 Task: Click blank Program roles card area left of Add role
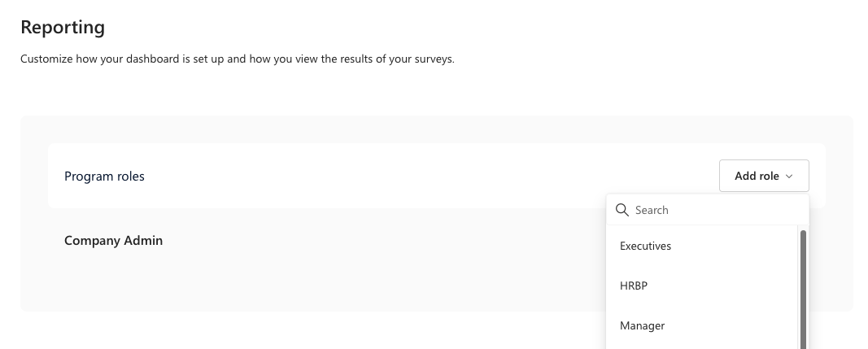pos(432,176)
